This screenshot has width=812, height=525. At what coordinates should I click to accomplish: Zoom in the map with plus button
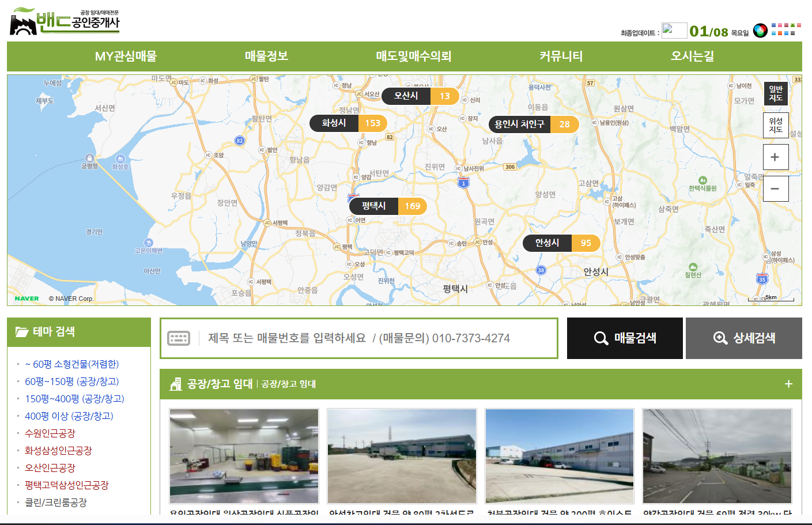[775, 157]
